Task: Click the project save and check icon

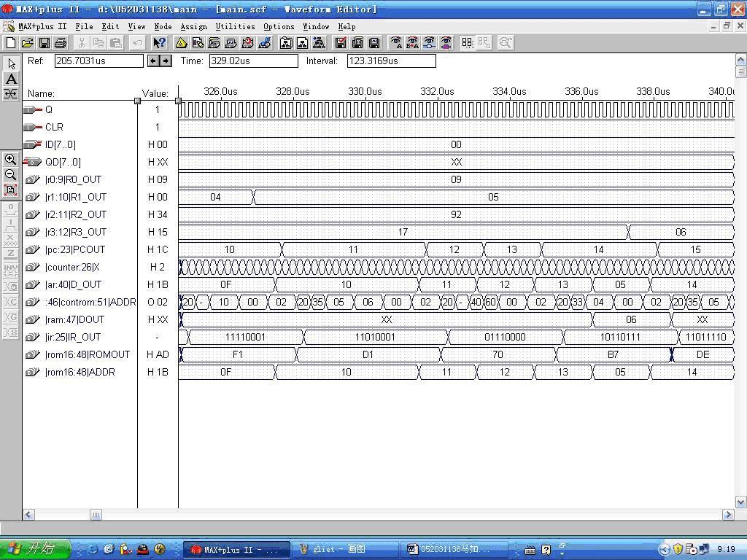Action: click(341, 43)
